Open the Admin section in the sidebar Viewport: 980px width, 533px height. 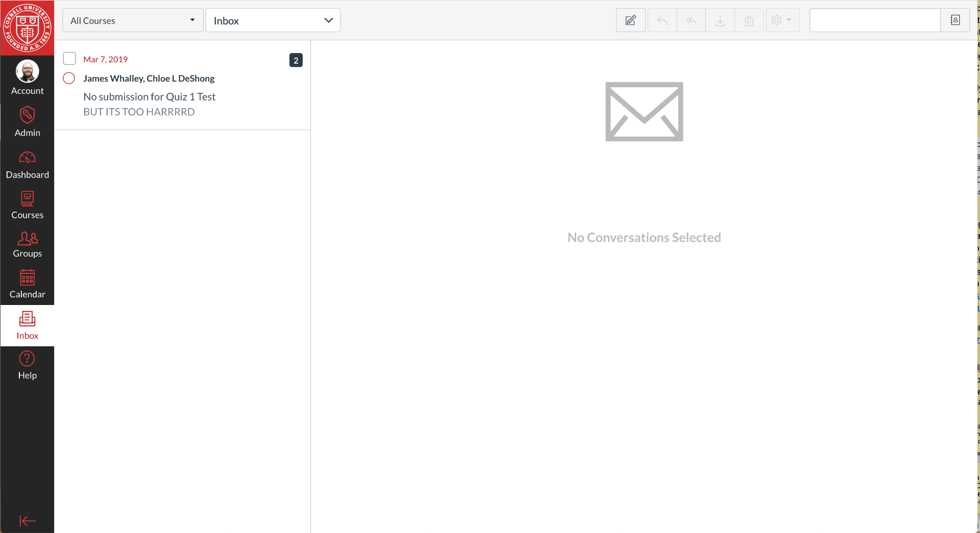27,121
